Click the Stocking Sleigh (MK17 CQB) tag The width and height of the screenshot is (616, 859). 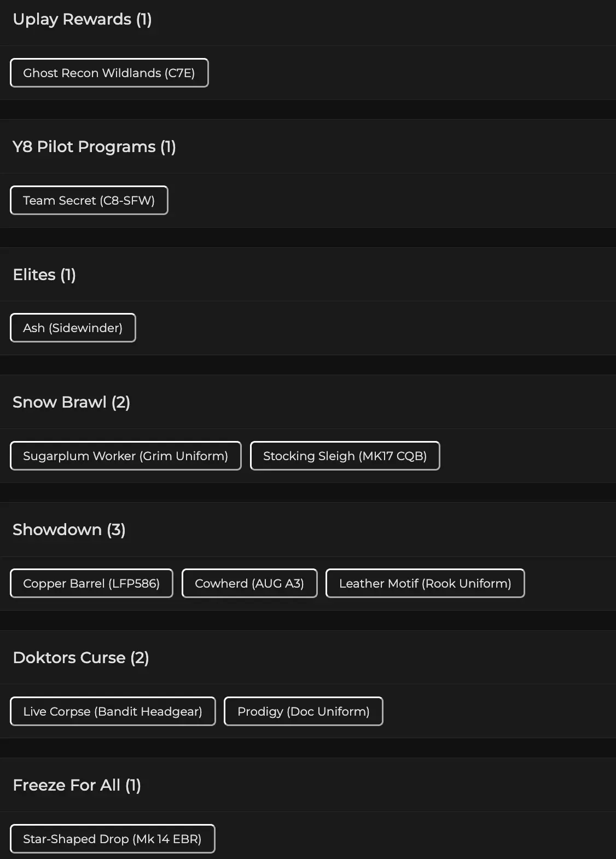click(345, 456)
